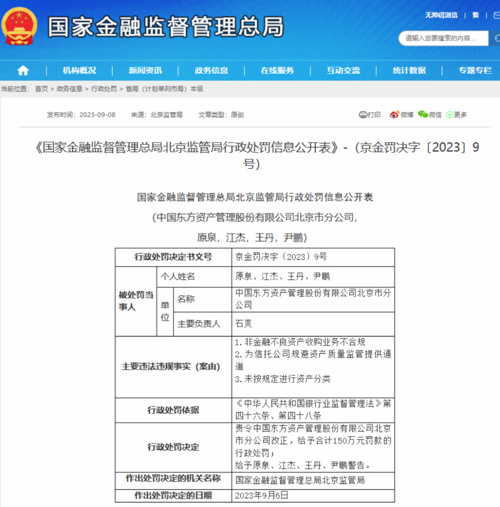
Task: Click the company name cell in the table
Action: [x=313, y=299]
